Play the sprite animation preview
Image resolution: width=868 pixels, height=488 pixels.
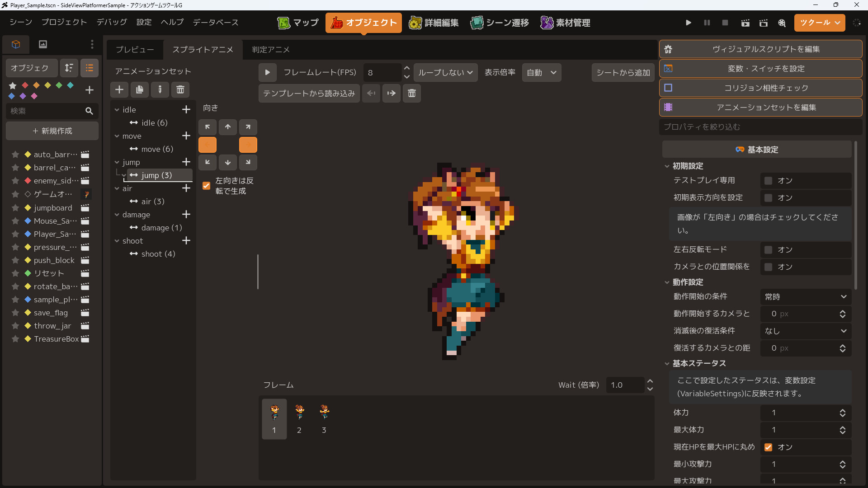(267, 72)
